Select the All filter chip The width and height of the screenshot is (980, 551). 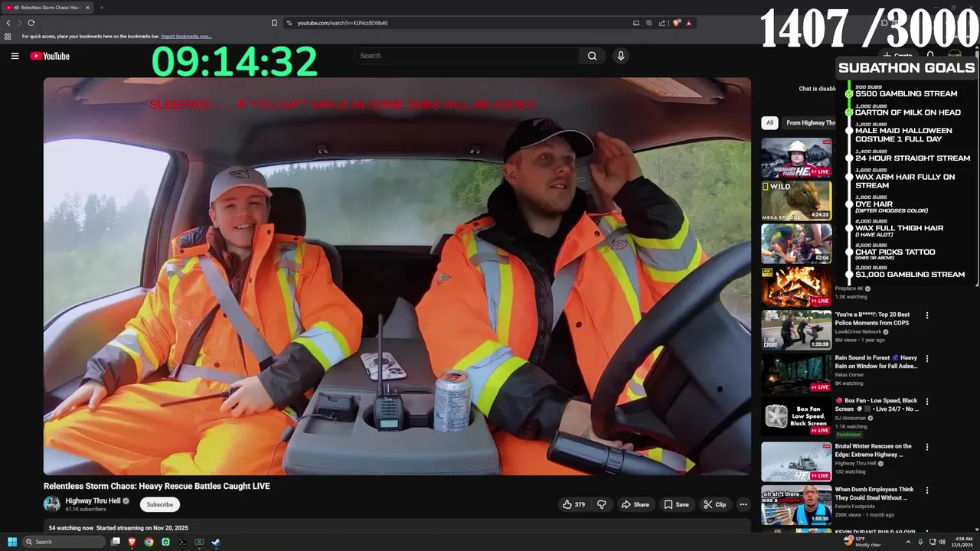tap(769, 122)
